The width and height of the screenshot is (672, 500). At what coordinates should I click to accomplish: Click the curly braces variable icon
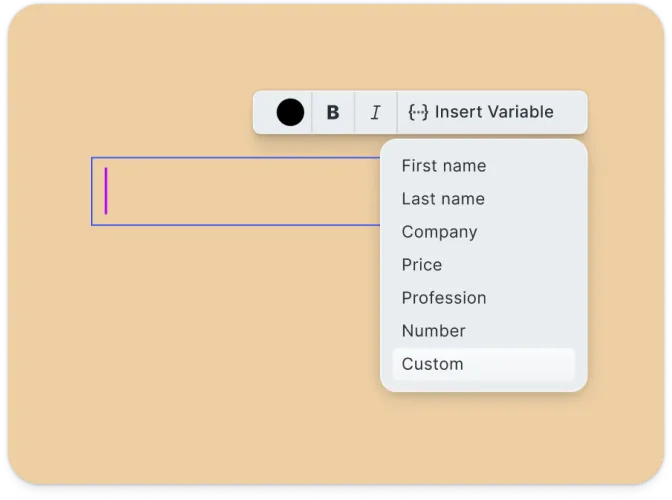(x=418, y=112)
